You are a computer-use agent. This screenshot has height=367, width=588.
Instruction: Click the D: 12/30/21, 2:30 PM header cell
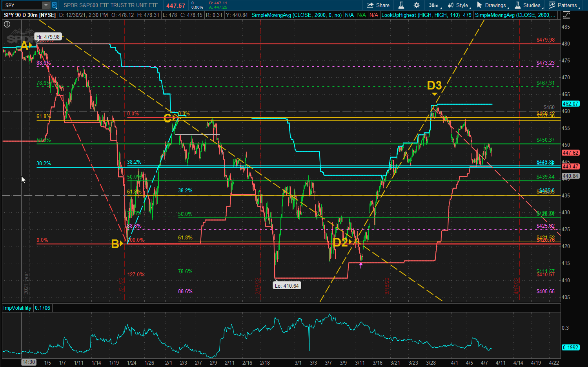click(84, 15)
